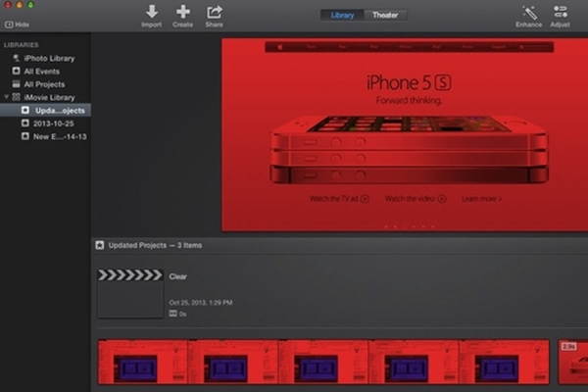
Task: Collapse the iMovie Library disclosure triangle
Action: coord(7,97)
